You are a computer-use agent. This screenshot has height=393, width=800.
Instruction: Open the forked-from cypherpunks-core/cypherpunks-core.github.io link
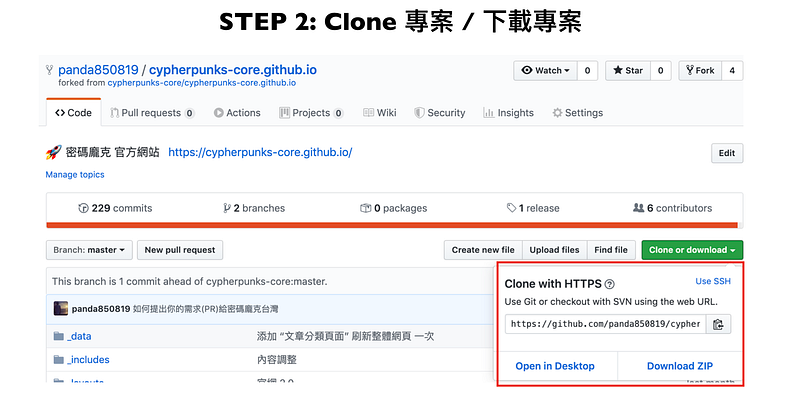202,83
